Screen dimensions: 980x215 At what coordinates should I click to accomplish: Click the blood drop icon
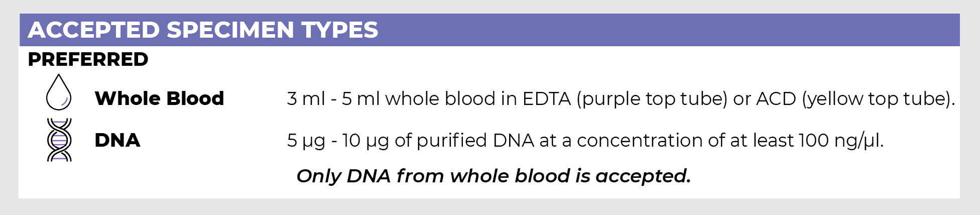pyautogui.click(x=59, y=92)
